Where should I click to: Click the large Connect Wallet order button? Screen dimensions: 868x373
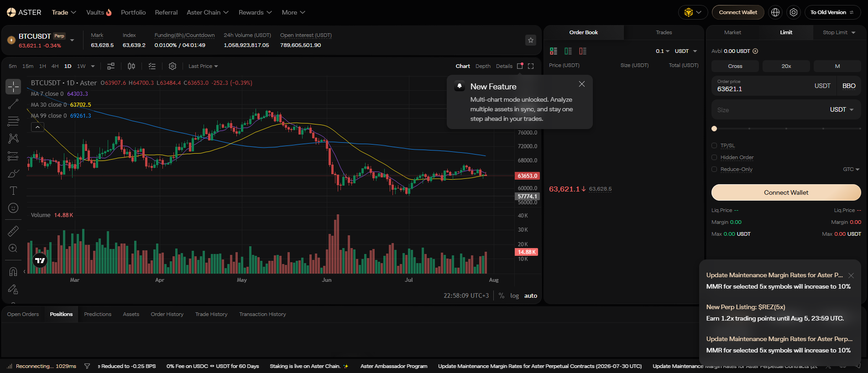click(786, 192)
